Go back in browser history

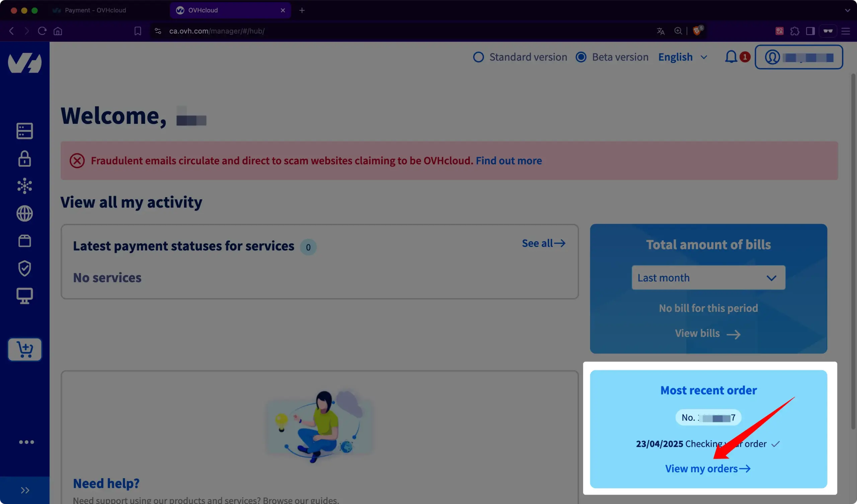pos(12,31)
